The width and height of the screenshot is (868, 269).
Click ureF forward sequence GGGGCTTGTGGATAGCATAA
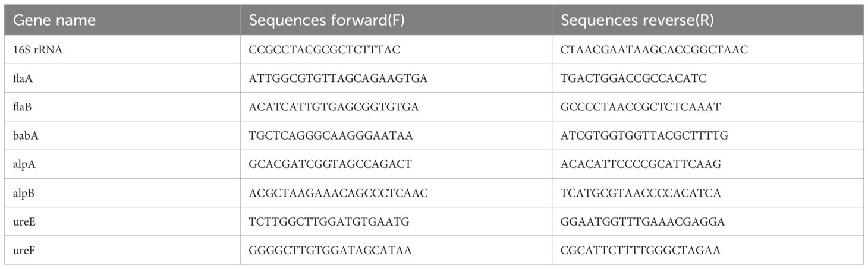(331, 251)
